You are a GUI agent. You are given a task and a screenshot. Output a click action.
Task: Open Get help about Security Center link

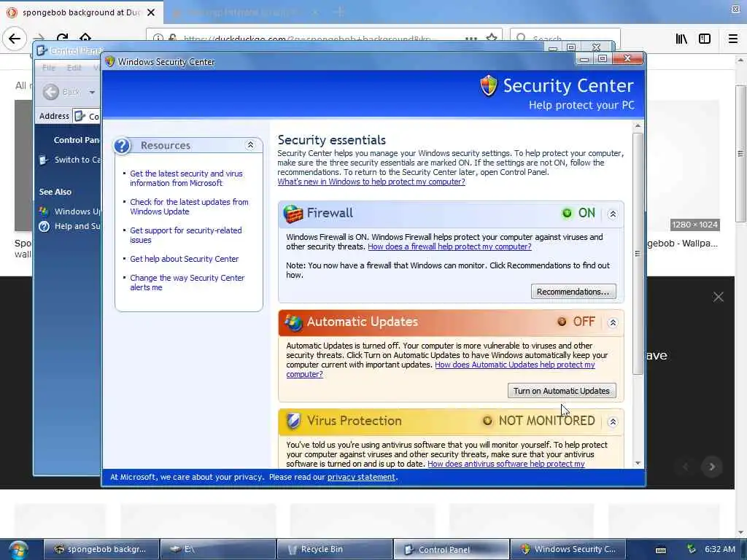click(x=184, y=259)
